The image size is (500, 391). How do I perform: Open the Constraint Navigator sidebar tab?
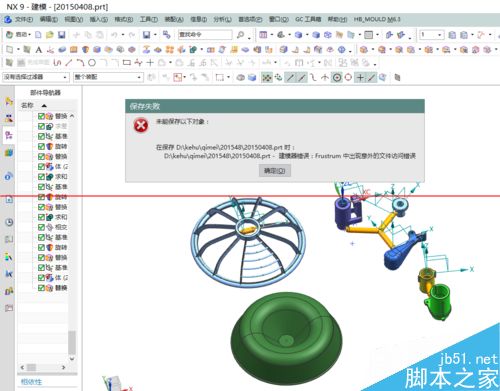click(9, 118)
